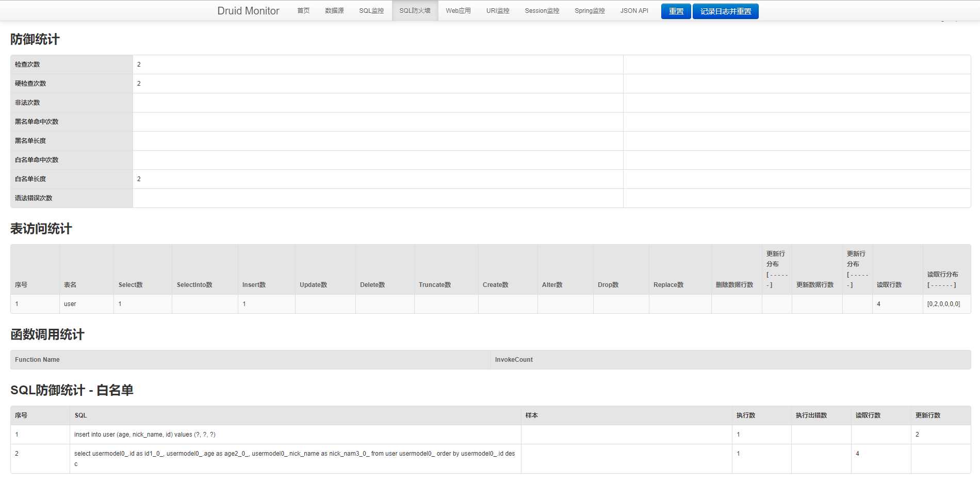This screenshot has width=980, height=481.
Task: Select the SQL防火墙 tab
Action: click(x=415, y=11)
